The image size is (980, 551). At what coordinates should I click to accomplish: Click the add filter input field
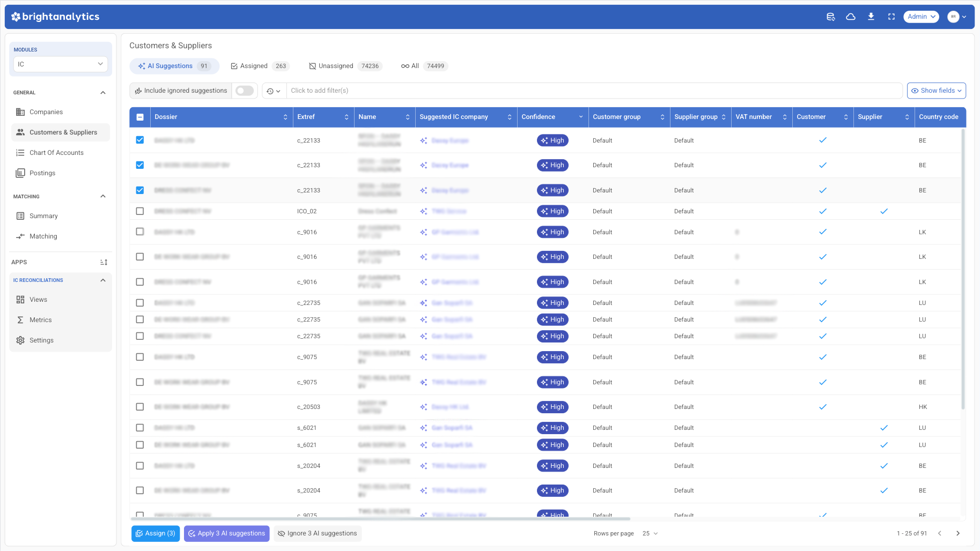(594, 91)
